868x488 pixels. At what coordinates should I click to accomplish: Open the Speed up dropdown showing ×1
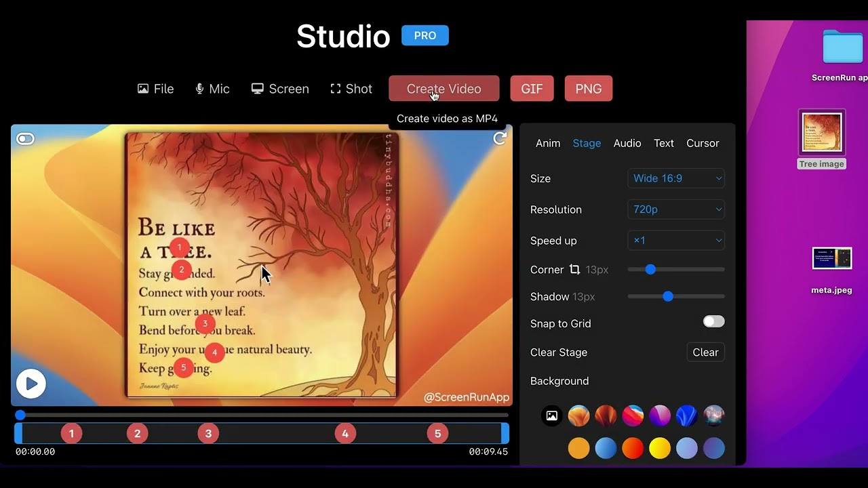676,241
